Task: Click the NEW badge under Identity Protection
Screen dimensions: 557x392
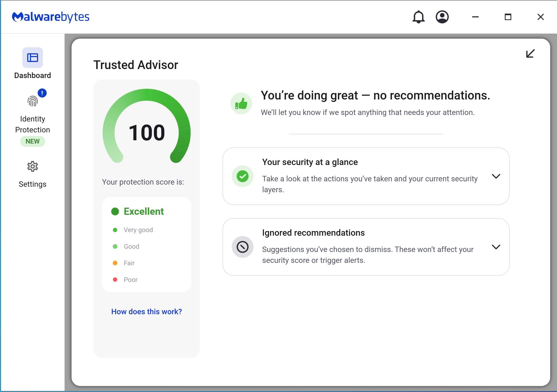Action: pyautogui.click(x=32, y=141)
